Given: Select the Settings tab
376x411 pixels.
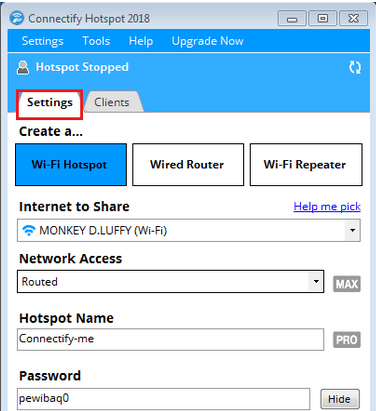Looking at the screenshot, I should coord(50,102).
